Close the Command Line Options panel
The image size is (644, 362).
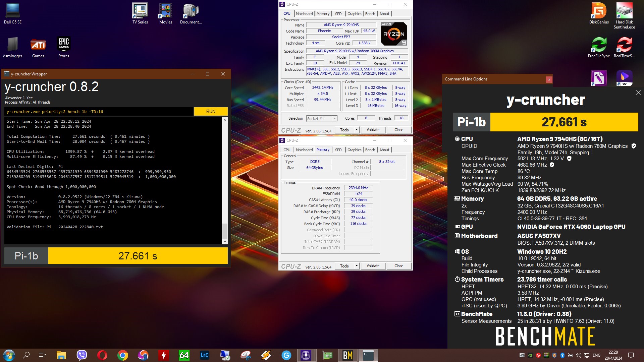click(x=549, y=79)
